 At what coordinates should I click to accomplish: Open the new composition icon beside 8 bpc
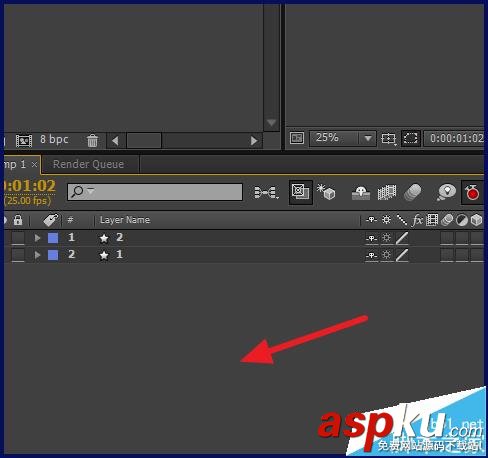coord(24,141)
